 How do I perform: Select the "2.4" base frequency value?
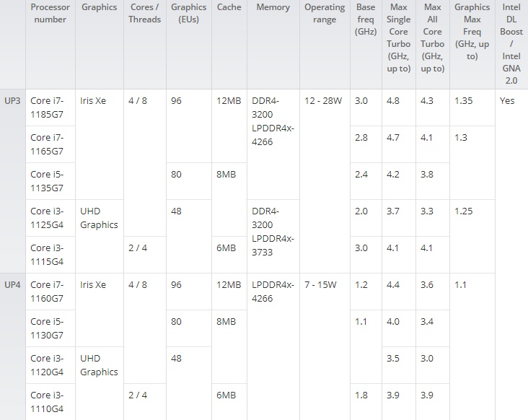tap(361, 174)
